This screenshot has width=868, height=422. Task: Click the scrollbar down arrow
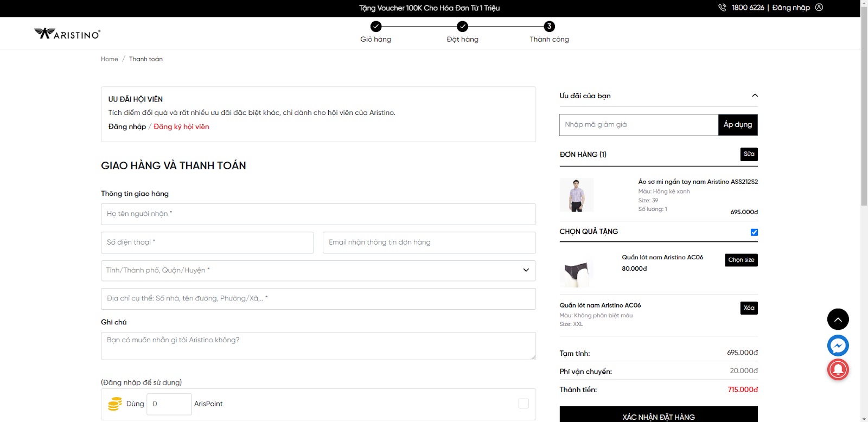(x=864, y=418)
